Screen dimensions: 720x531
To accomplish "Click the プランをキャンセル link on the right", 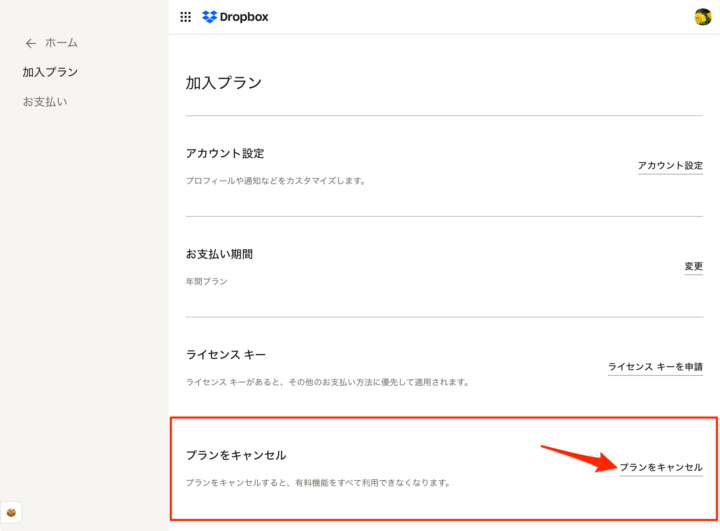I will [x=661, y=468].
